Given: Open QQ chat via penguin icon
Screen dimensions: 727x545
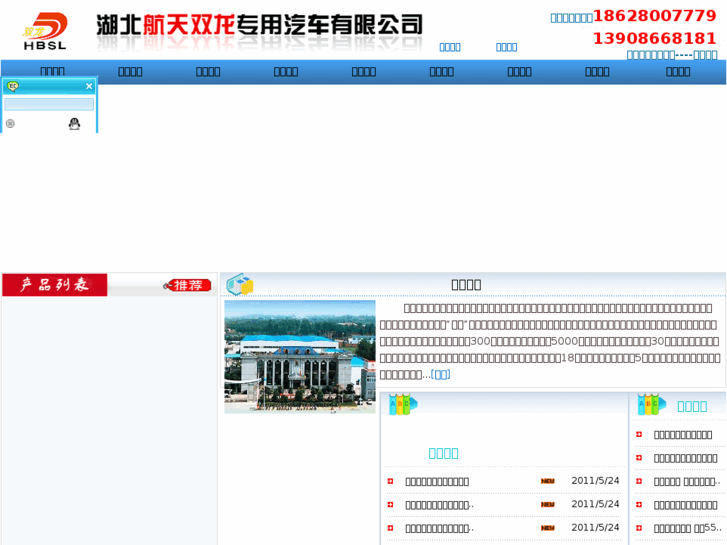Looking at the screenshot, I should point(74,124).
